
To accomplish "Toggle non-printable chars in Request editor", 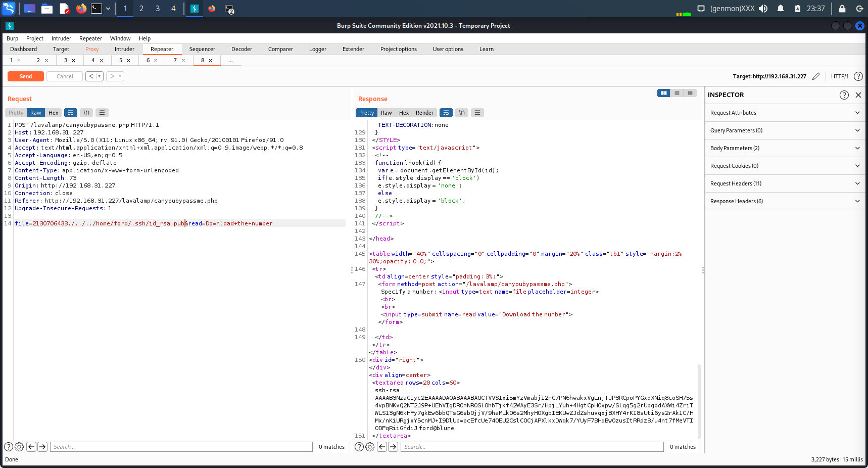I will tap(86, 113).
